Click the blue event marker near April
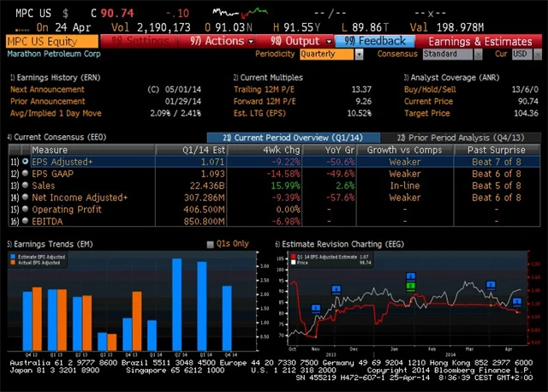This screenshot has width=548, height=392. 516,301
